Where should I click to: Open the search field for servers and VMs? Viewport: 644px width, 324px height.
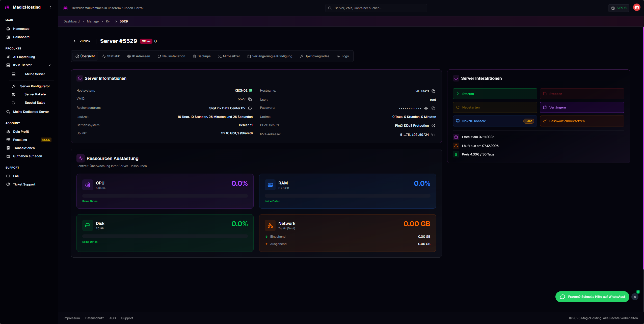[x=376, y=8]
